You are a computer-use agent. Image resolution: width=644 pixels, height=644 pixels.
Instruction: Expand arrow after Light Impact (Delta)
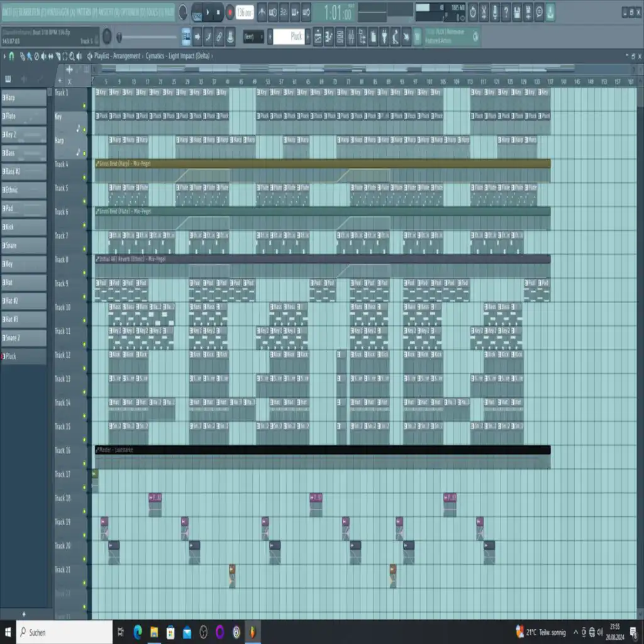click(x=212, y=56)
